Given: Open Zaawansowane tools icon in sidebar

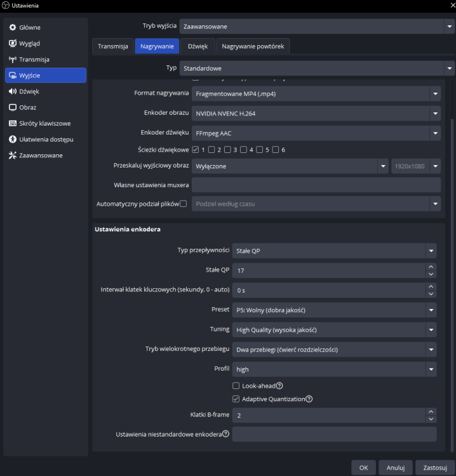Looking at the screenshot, I should [x=13, y=155].
